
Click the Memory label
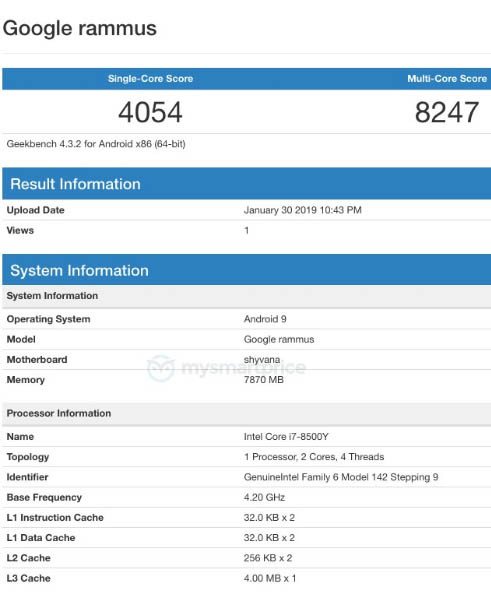pos(26,380)
